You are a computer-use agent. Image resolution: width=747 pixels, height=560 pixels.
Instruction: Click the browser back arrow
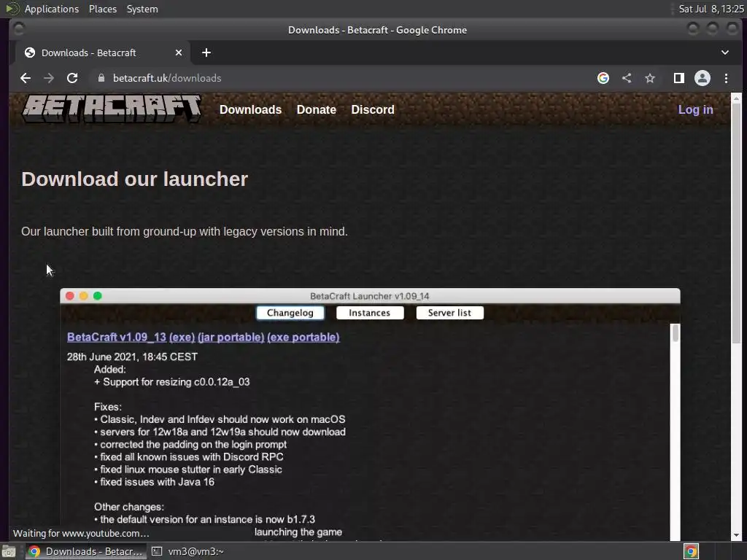(x=26, y=78)
